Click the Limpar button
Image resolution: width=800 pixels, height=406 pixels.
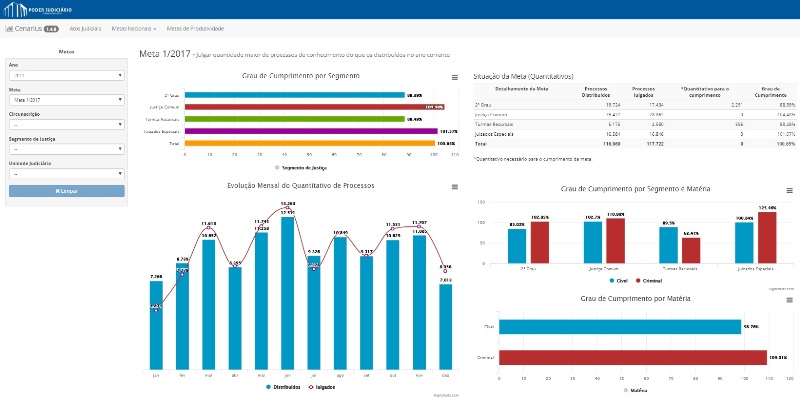(66, 190)
